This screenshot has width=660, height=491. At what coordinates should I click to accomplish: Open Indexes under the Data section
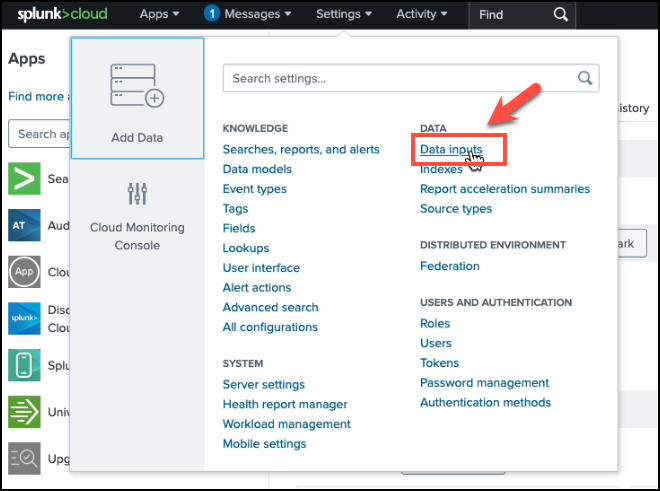(441, 170)
